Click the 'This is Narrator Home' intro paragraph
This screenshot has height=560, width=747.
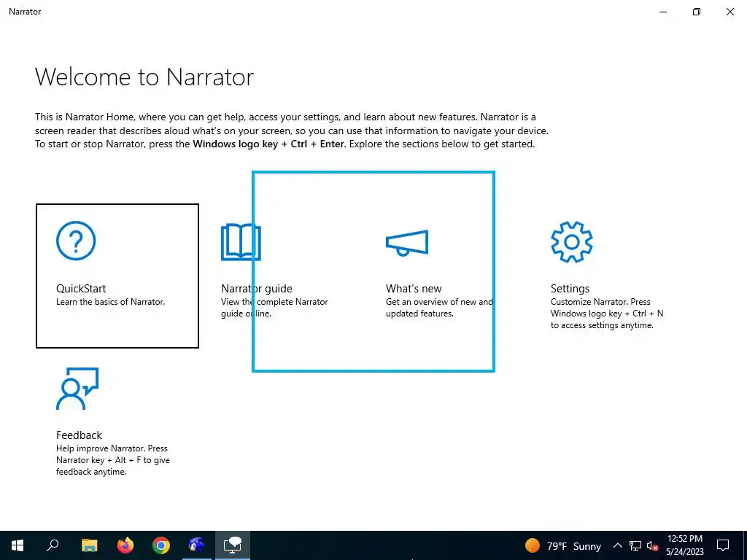click(292, 131)
